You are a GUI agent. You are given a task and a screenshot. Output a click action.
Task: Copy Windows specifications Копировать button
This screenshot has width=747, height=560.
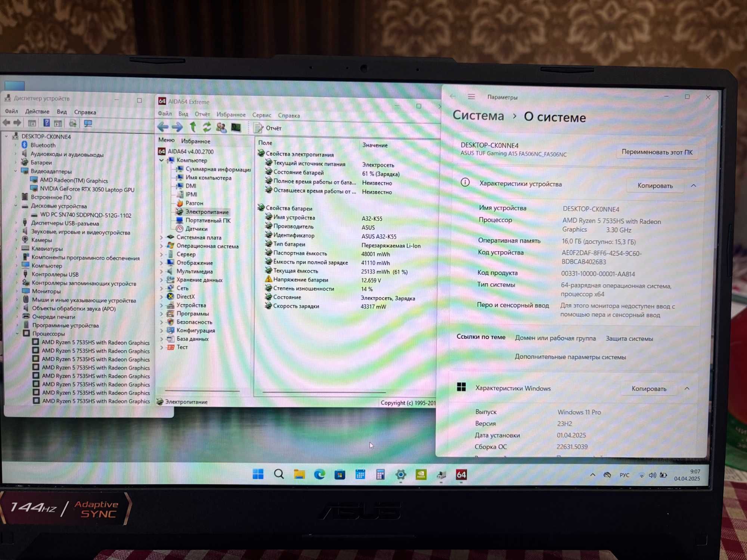[x=649, y=389]
